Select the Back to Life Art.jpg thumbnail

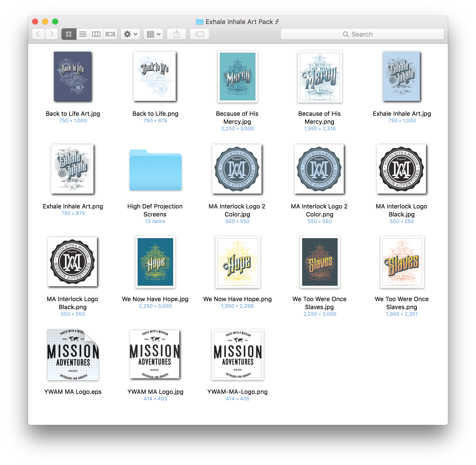pyautogui.click(x=72, y=77)
